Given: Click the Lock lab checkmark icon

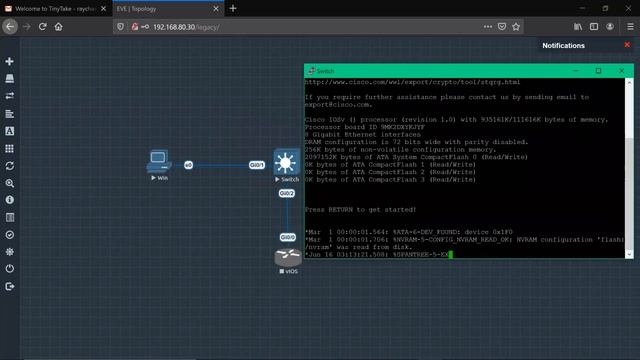Looking at the screenshot, I should tap(9, 235).
